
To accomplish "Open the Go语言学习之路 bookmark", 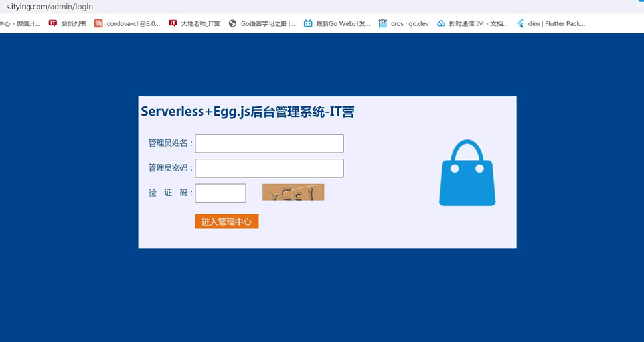I will tap(262, 23).
